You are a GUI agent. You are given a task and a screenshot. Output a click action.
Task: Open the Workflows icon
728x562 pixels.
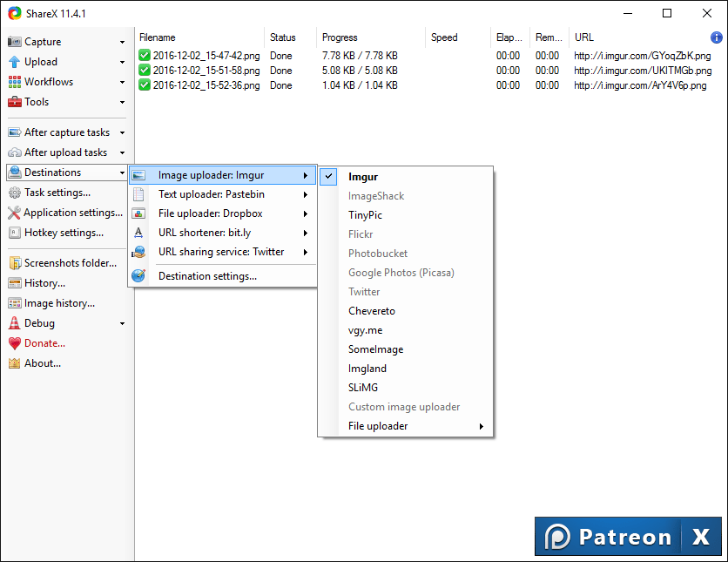coord(15,81)
